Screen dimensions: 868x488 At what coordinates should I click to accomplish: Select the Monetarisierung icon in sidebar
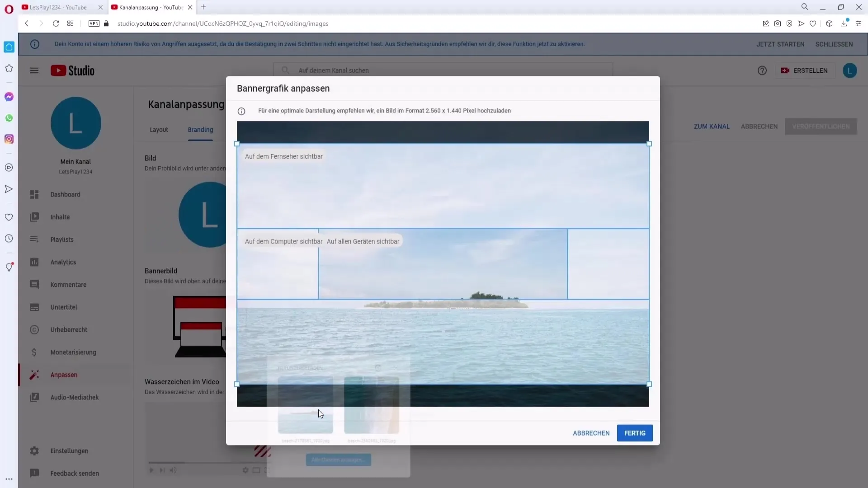(x=34, y=352)
